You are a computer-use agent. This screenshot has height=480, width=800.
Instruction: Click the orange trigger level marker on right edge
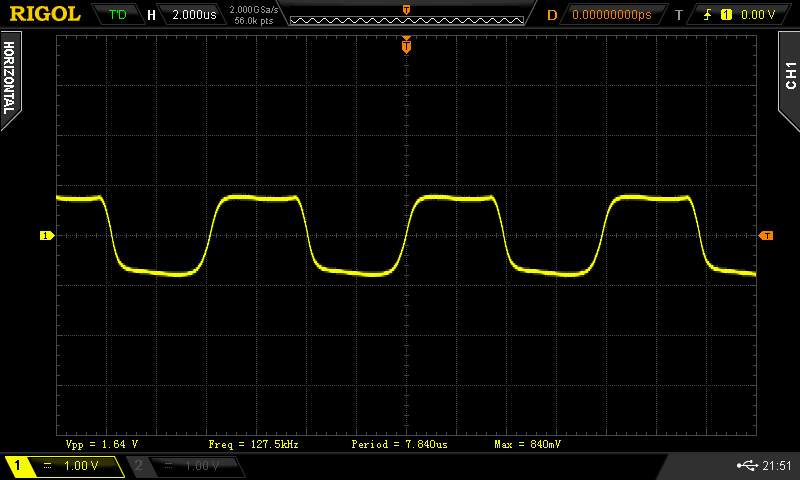click(766, 236)
